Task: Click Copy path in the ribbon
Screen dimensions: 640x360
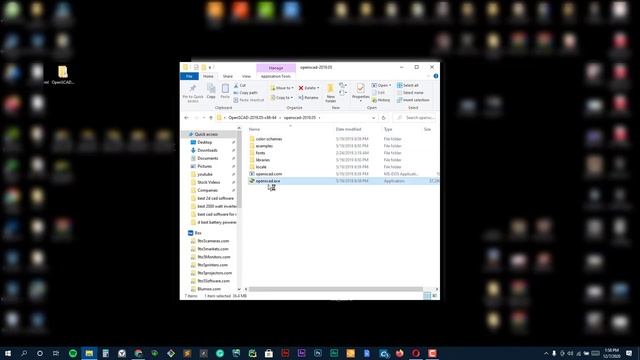Action: tap(246, 93)
